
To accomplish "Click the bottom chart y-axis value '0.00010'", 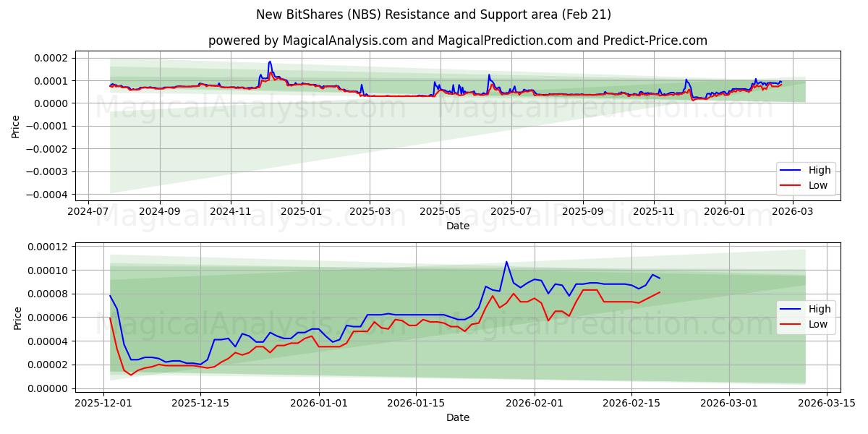I will 49,271.
